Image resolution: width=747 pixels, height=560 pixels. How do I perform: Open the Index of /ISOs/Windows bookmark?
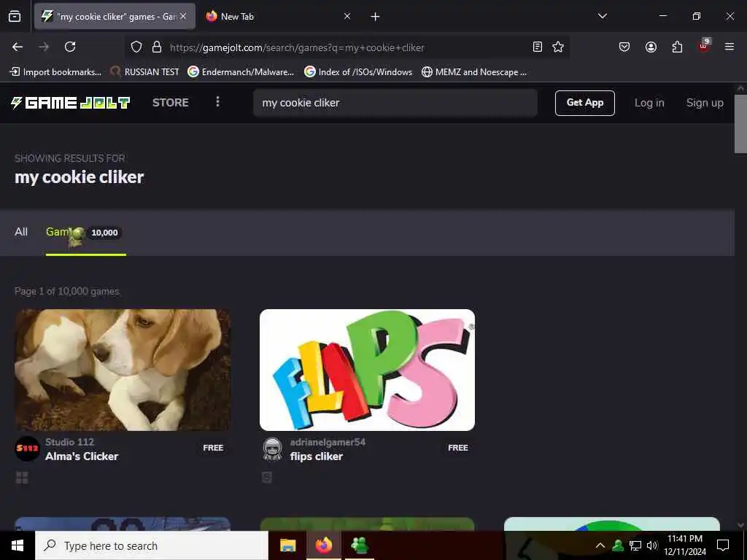358,72
